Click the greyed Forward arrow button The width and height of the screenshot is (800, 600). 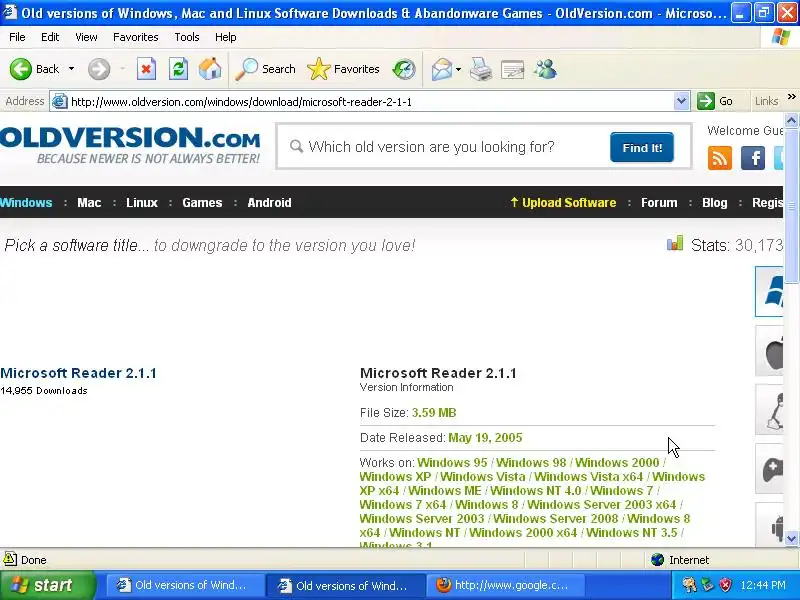point(99,69)
